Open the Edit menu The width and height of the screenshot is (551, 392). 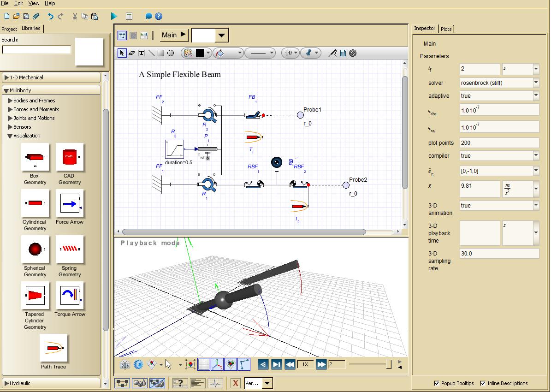(x=18, y=3)
